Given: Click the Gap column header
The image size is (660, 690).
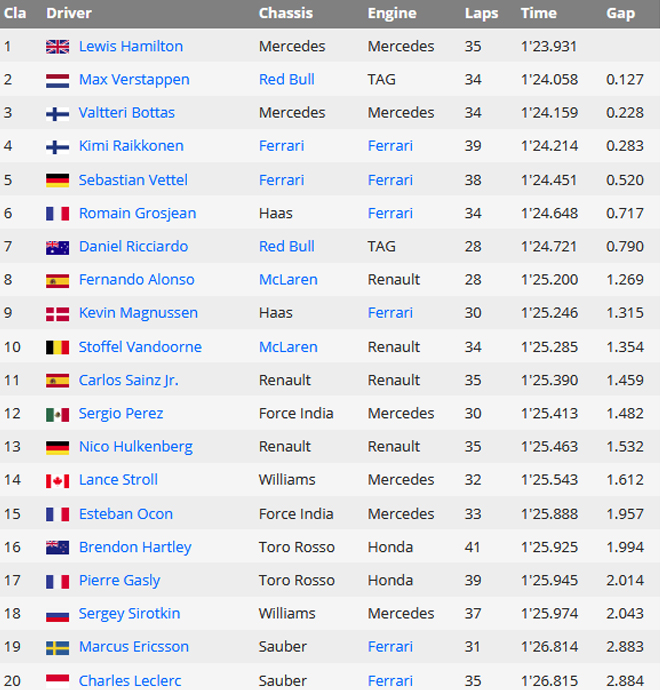Looking at the screenshot, I should click(x=620, y=14).
